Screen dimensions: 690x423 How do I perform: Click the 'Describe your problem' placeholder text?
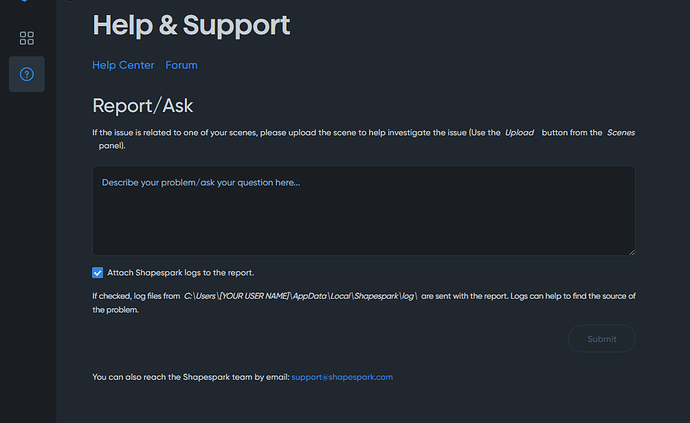tap(201, 183)
